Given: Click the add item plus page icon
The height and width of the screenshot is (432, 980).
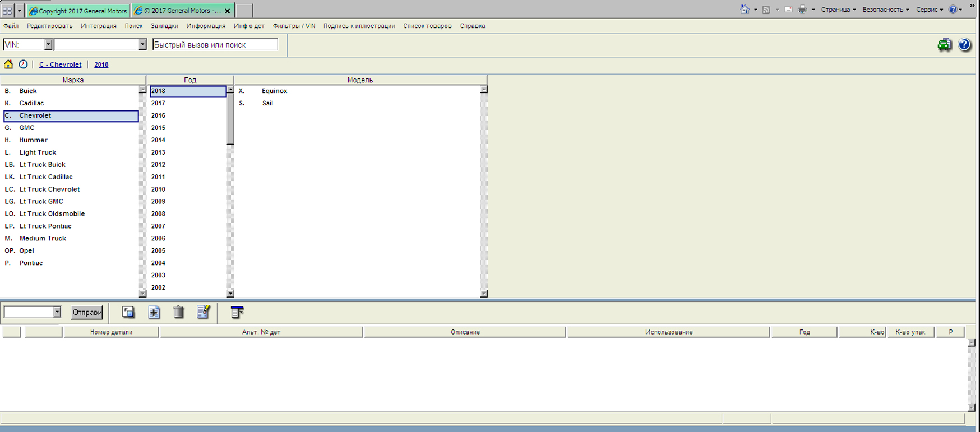Looking at the screenshot, I should [x=154, y=312].
